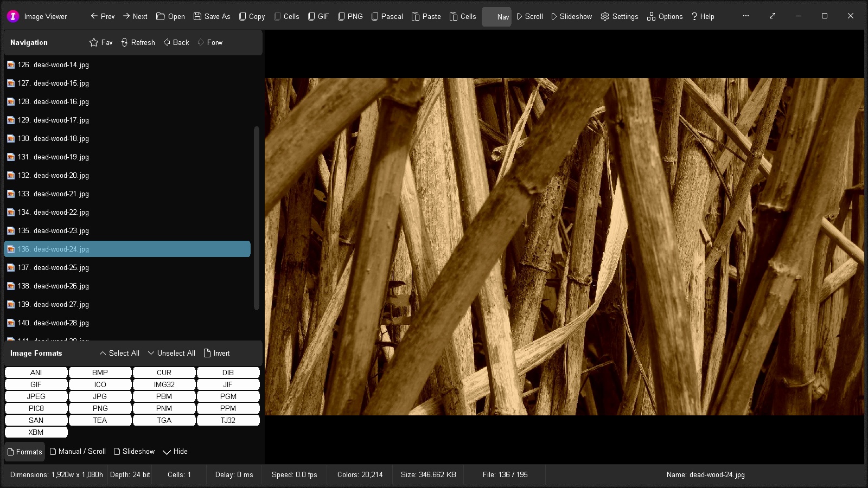Switch to the Manual / Scroll tab
The height and width of the screenshot is (488, 868).
point(78,451)
